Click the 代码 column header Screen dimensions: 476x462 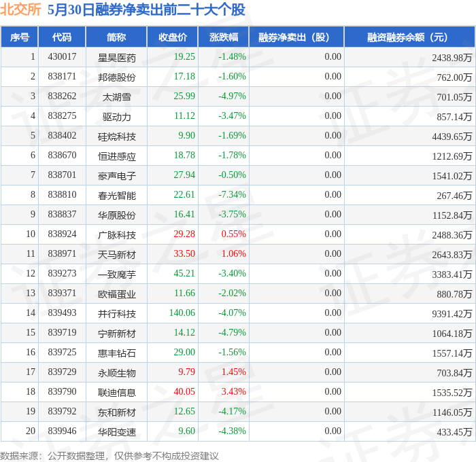pos(62,37)
